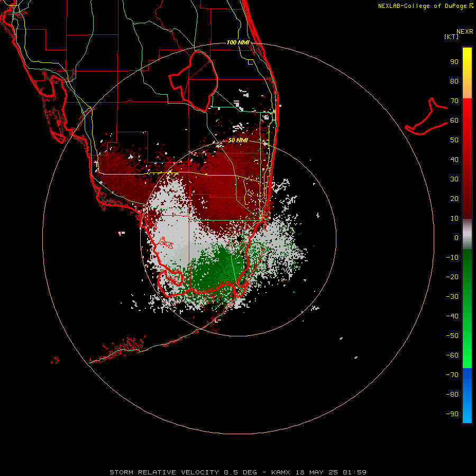Click the -50 value on the velocity scale
The width and height of the screenshot is (476, 476).
point(452,335)
